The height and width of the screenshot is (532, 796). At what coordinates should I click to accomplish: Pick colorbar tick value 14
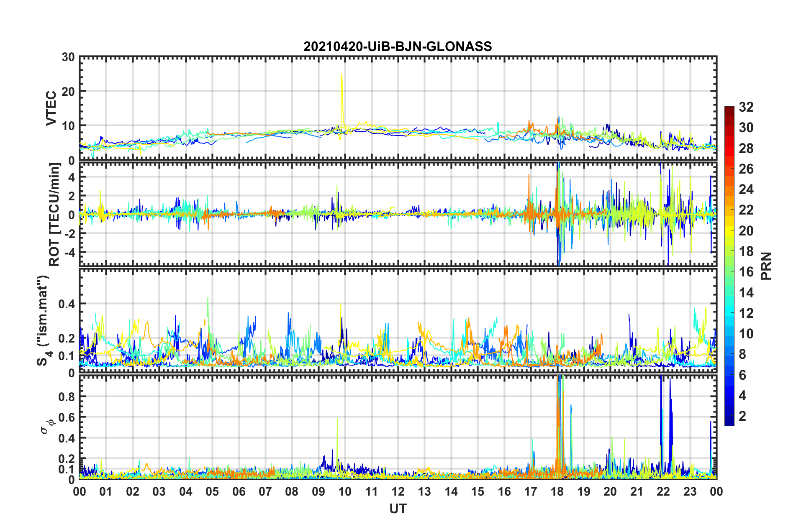point(746,293)
